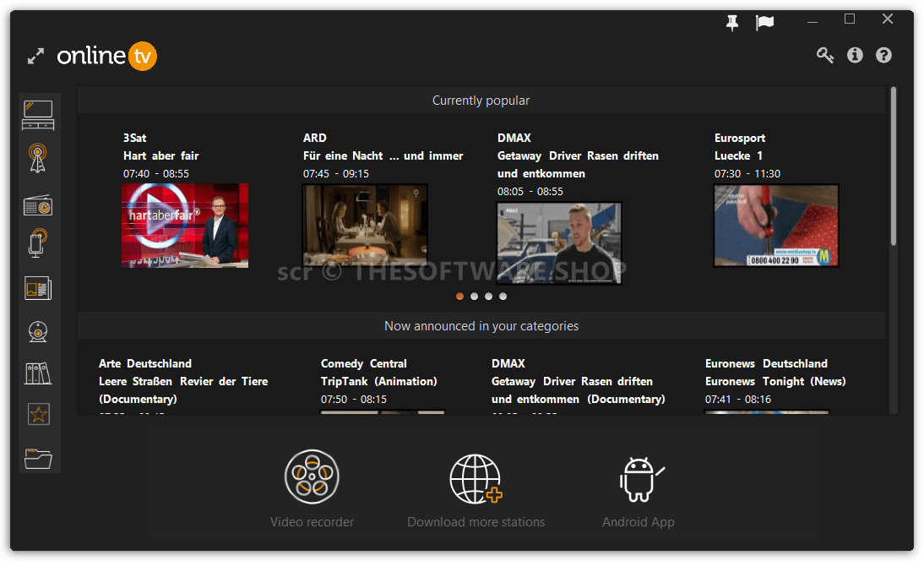Open help with the question mark icon
The height and width of the screenshot is (561, 924).
[883, 56]
